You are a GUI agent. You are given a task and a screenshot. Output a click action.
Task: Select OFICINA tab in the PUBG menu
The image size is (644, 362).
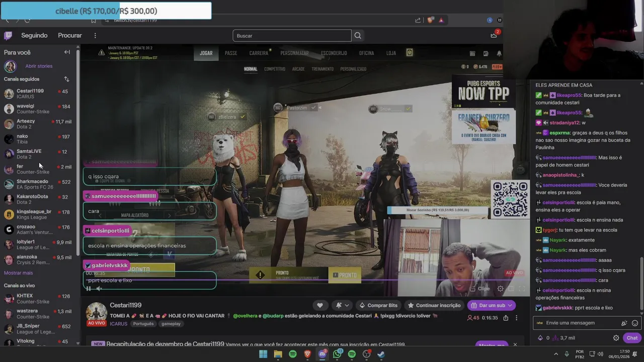coord(366,53)
